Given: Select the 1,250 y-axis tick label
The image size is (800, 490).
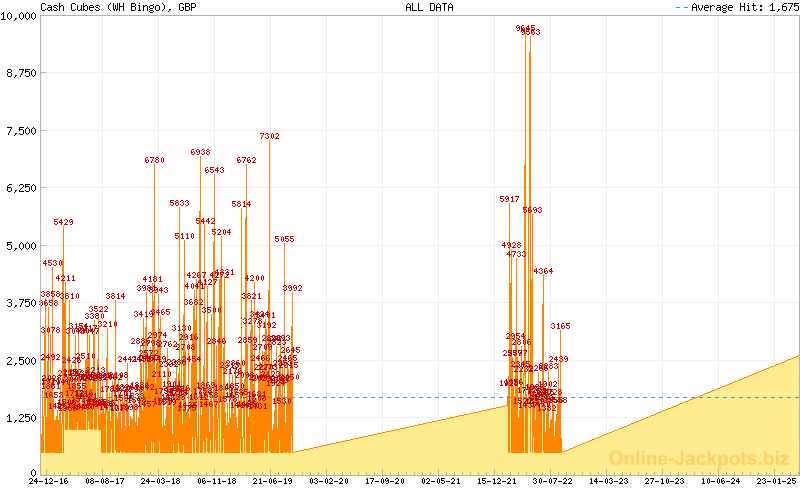Looking at the screenshot, I should (22, 417).
